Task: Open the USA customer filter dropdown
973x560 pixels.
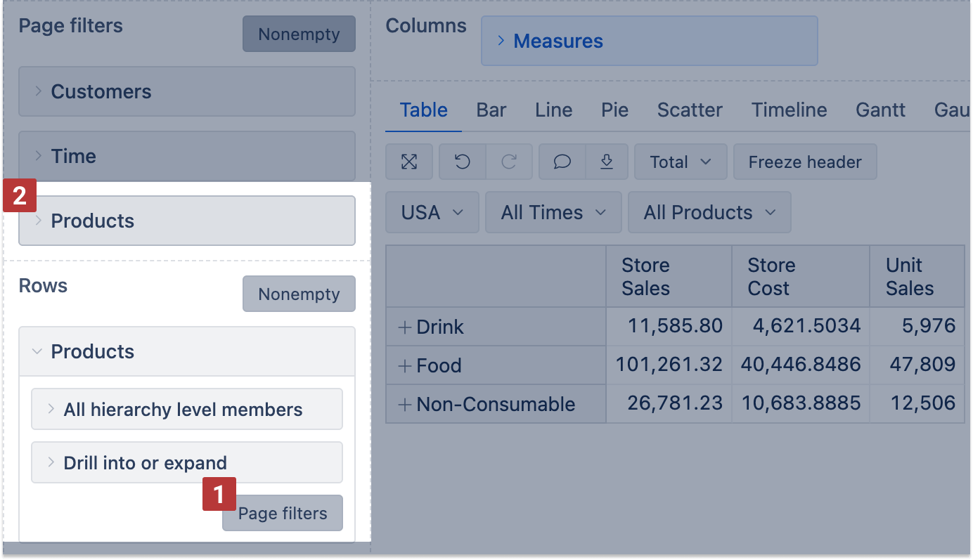Action: 432,213
